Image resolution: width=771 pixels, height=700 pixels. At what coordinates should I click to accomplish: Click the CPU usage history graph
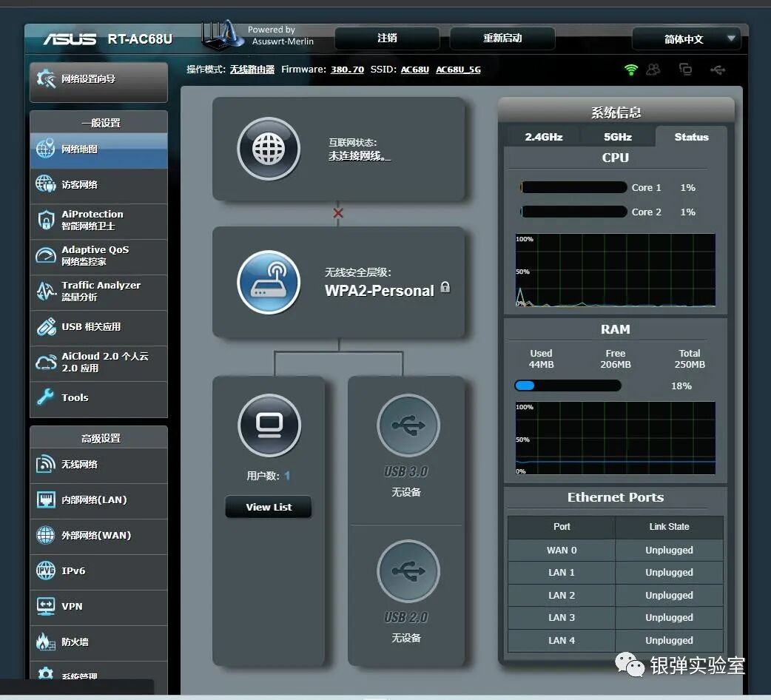(615, 270)
